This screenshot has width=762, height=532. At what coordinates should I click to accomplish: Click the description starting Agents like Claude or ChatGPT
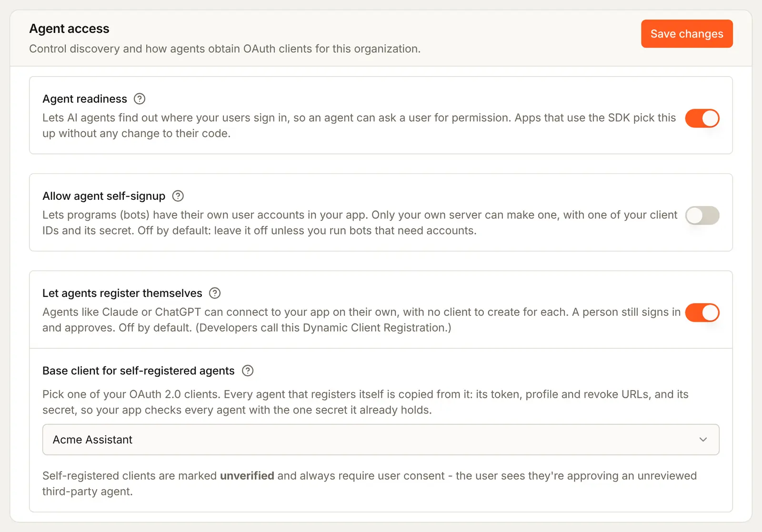click(x=361, y=320)
